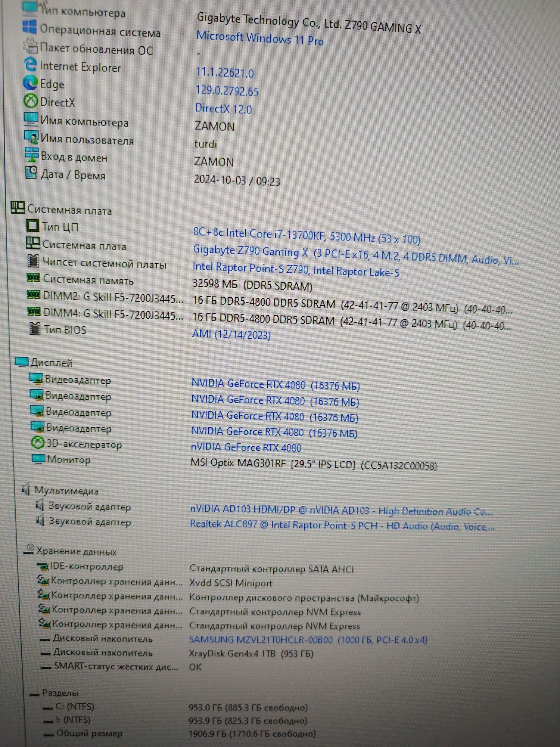Select the Gigabyte Technology Z790 GAMING X computer type value
Screen dimensions: 560x747
point(309,23)
